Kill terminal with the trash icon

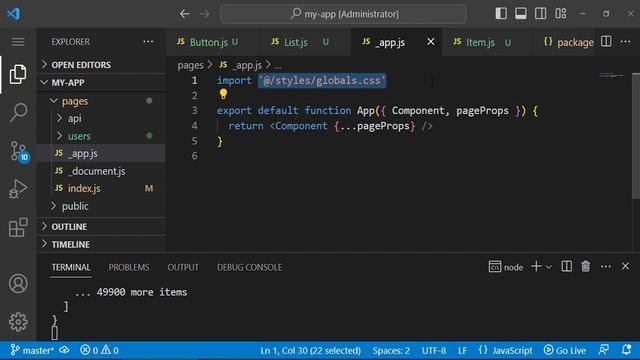click(x=586, y=267)
